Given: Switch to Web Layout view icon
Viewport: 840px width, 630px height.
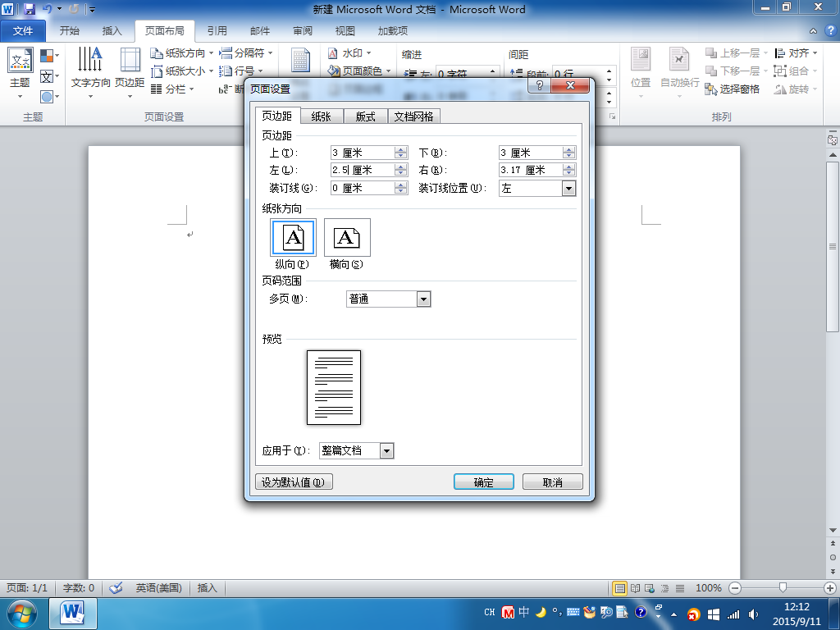Looking at the screenshot, I should click(x=650, y=588).
